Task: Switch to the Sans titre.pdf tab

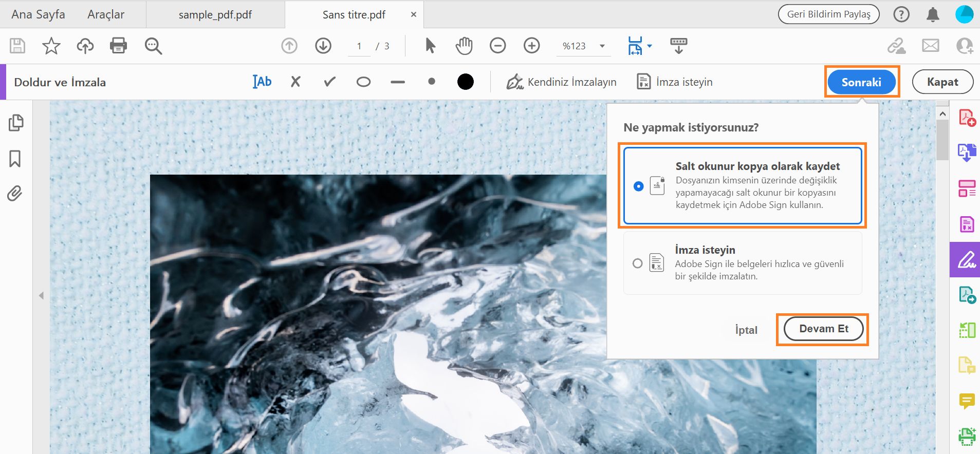Action: click(354, 15)
